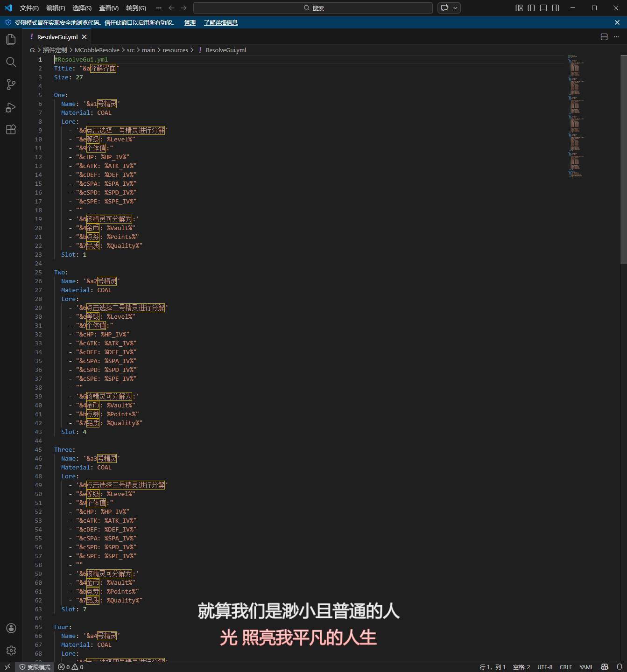The height and width of the screenshot is (672, 627).
Task: Click the 管理 link in the restricted banner
Action: pyautogui.click(x=190, y=23)
